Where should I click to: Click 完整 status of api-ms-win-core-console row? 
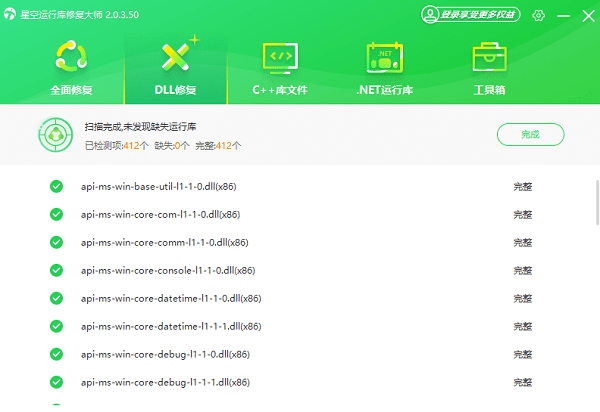point(523,270)
